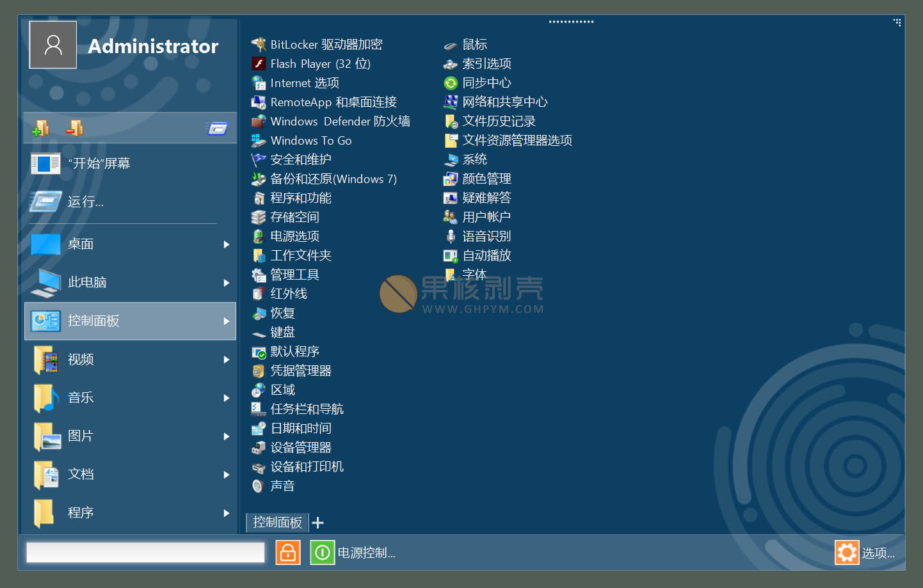Click the green power button icon

(x=323, y=552)
